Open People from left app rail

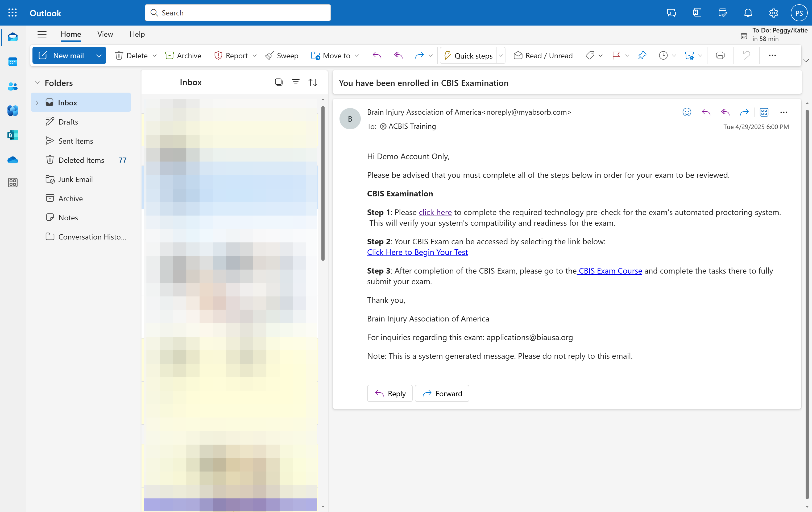click(13, 86)
